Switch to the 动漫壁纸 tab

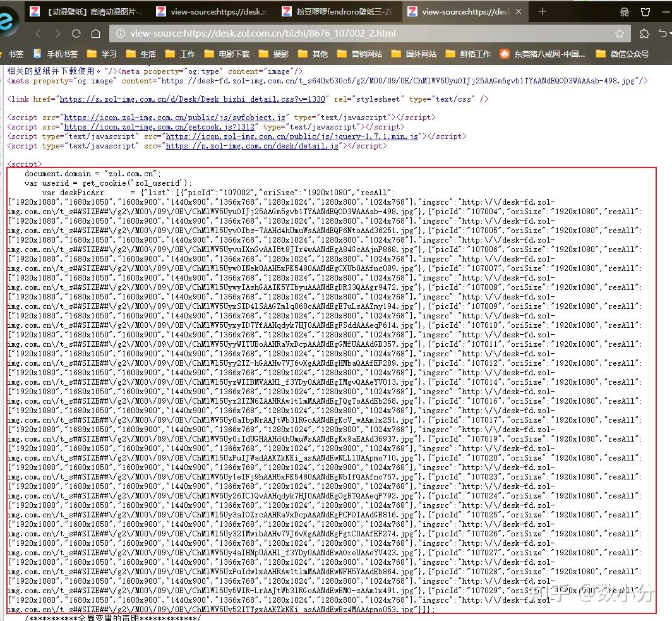coord(82,11)
